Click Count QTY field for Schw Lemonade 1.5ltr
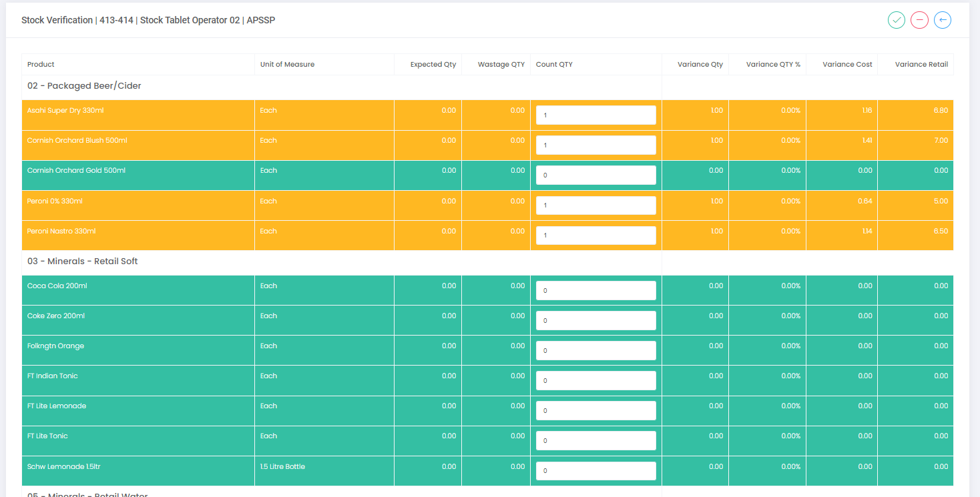This screenshot has width=980, height=497. [595, 471]
